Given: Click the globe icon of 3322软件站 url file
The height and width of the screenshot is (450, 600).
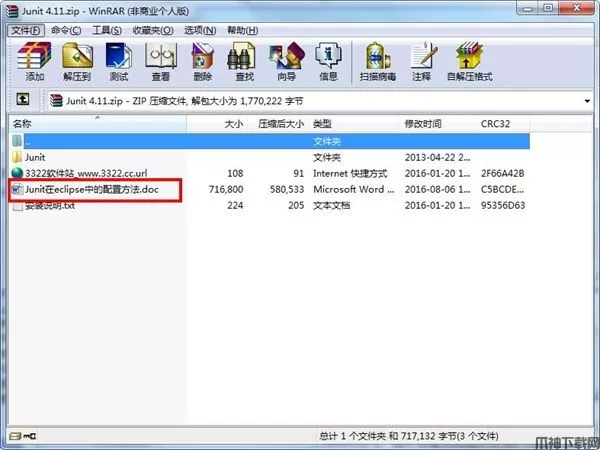Looking at the screenshot, I should [x=17, y=173].
